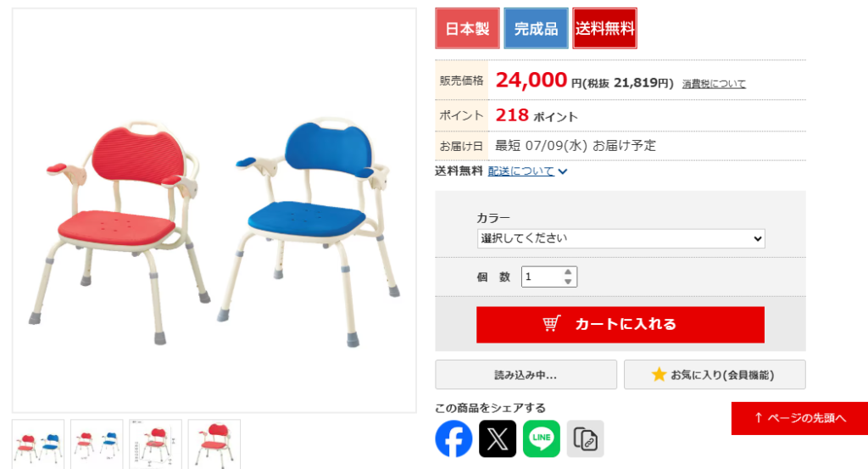Add item with カートに入れる button
The width and height of the screenshot is (868, 469).
point(620,325)
